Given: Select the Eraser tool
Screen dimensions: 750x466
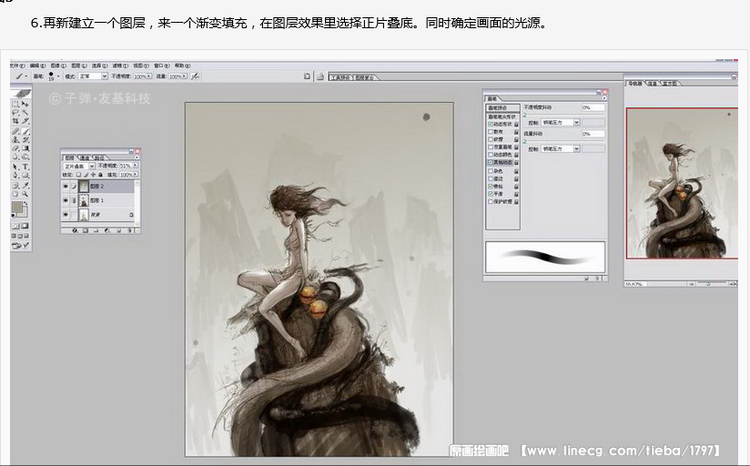Looking at the screenshot, I should coord(16,148).
